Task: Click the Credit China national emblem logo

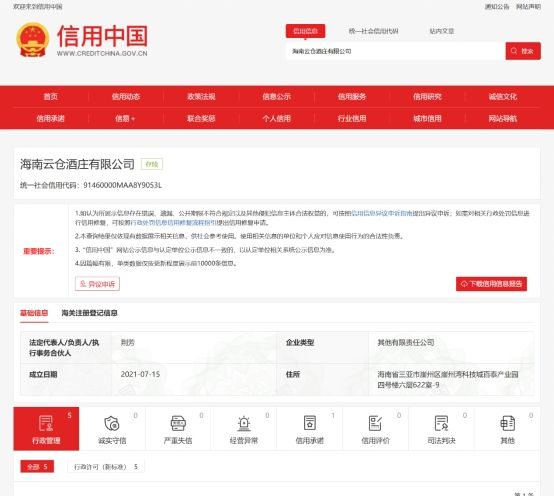Action: coord(33,40)
